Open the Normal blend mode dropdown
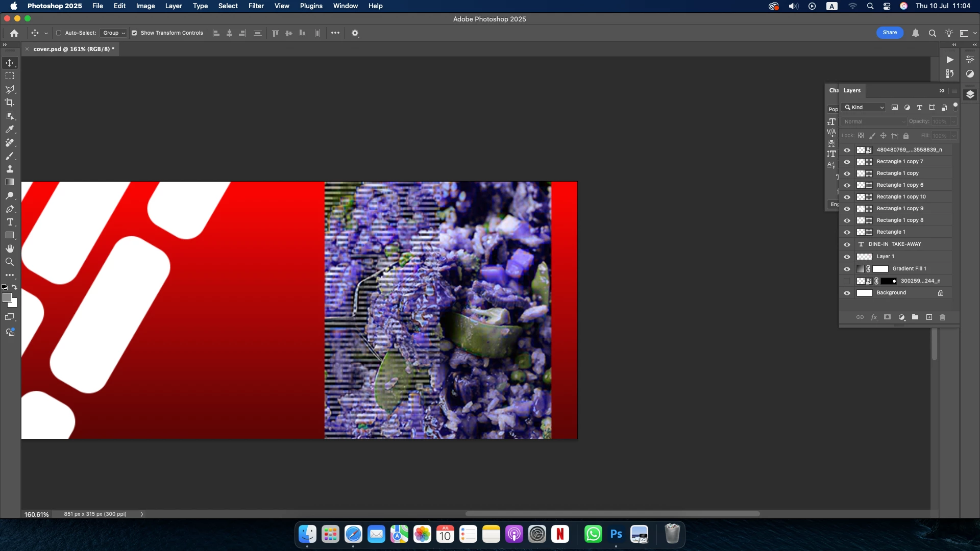The height and width of the screenshot is (551, 980). click(874, 121)
